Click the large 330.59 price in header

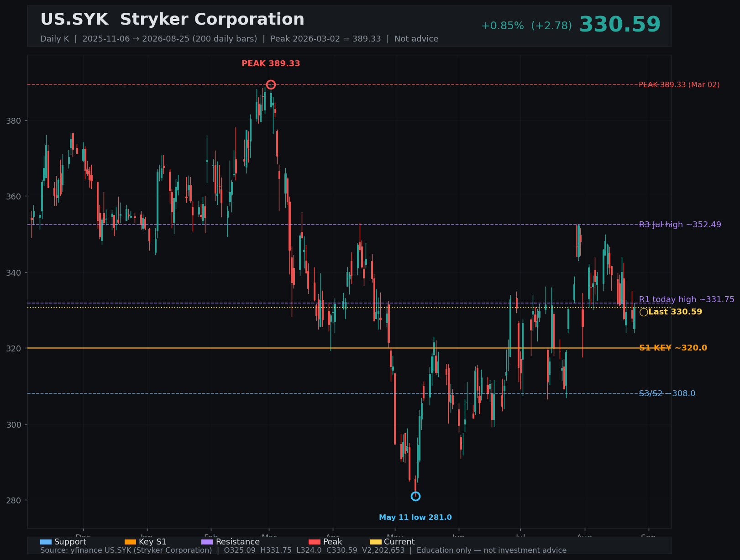click(619, 25)
